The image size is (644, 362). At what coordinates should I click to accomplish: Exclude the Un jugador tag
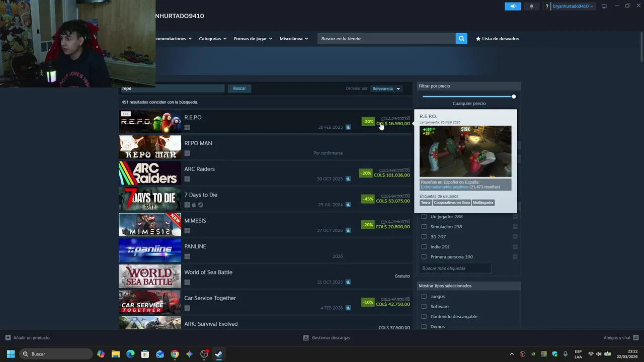tap(515, 217)
